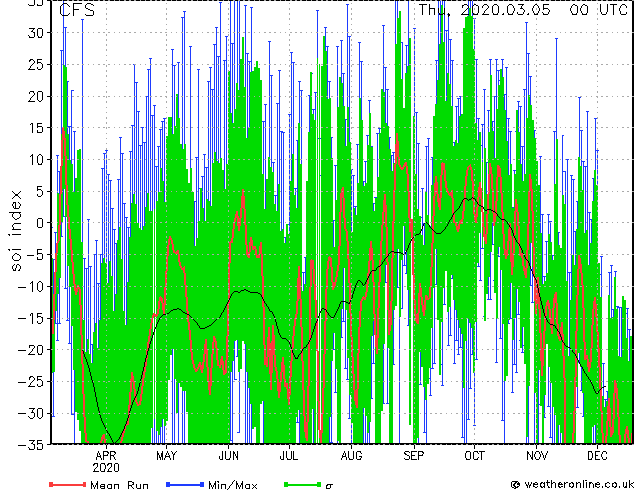Click the y-axis value 15
Screen dimensions: 634x490
point(35,128)
